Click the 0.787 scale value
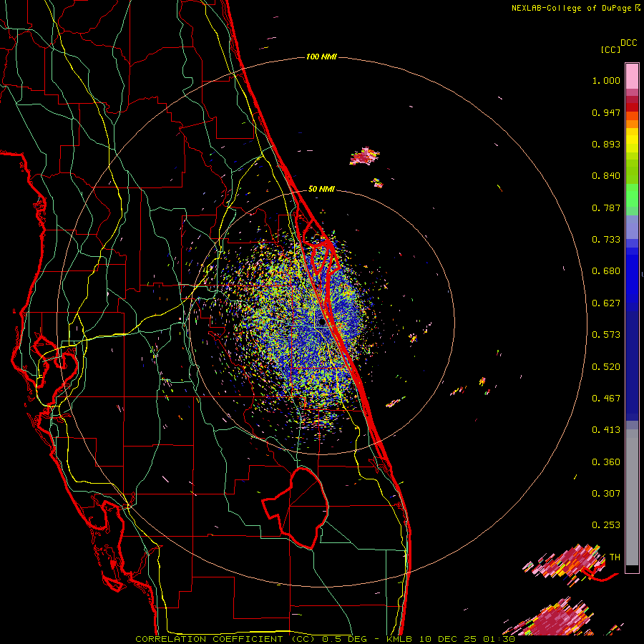This screenshot has width=644, height=644. pos(606,208)
